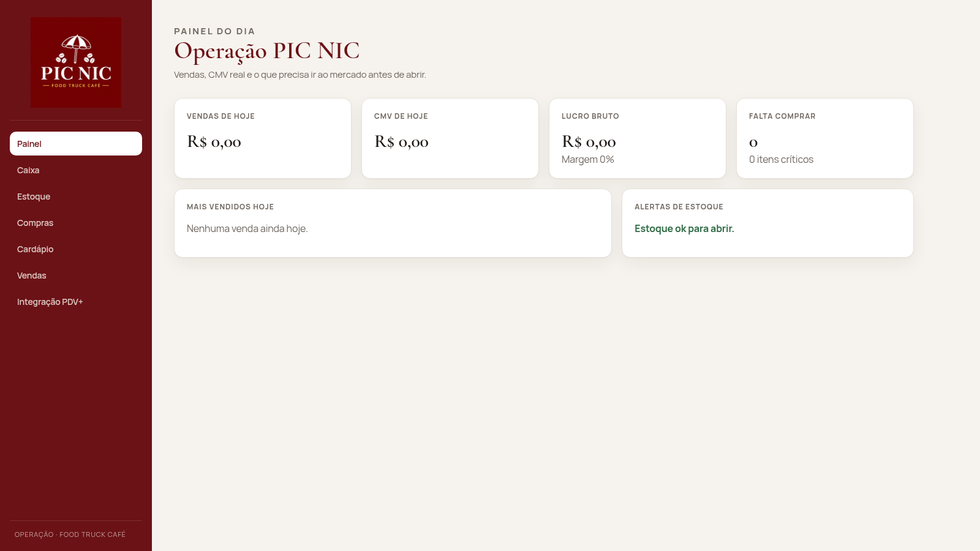The image size is (980, 551).
Task: Select the Lucro Bruto card
Action: click(x=638, y=138)
